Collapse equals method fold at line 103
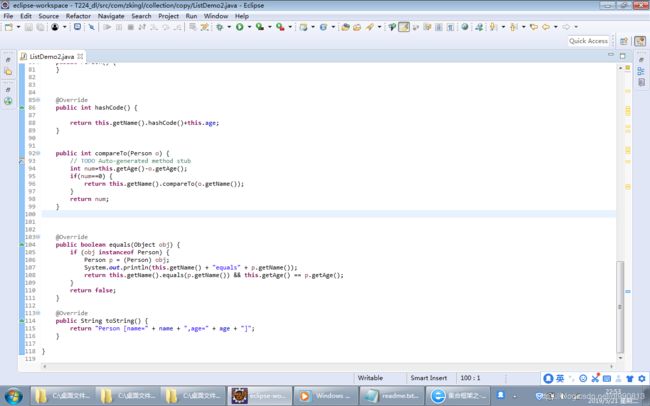 pos(39,237)
